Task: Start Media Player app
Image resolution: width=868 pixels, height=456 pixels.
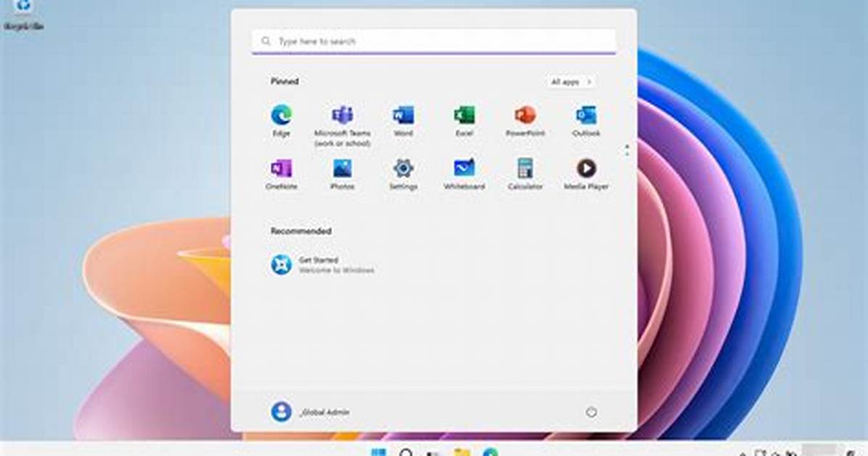Action: (x=586, y=174)
